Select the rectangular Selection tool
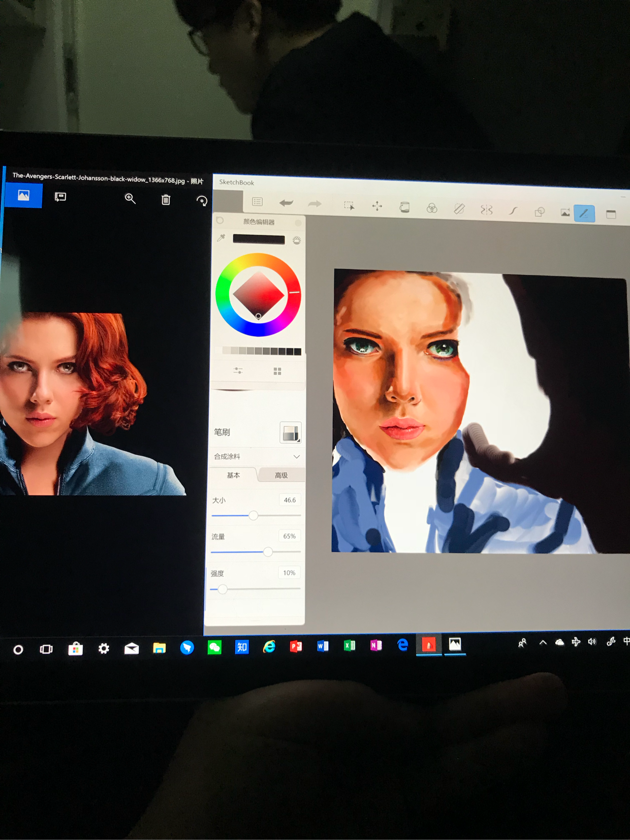Screen dimensions: 630x840 tap(349, 206)
